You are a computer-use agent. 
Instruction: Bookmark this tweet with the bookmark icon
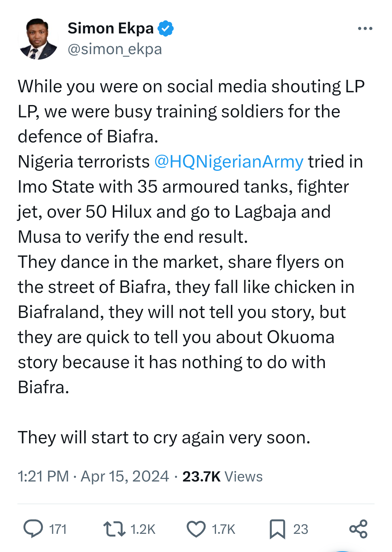[x=277, y=529]
